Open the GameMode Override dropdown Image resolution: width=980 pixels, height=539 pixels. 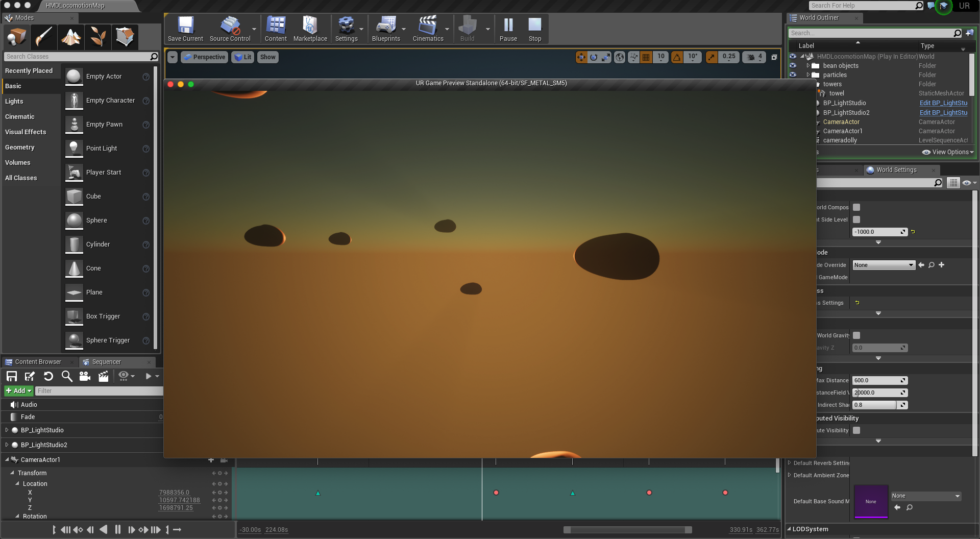(884, 265)
